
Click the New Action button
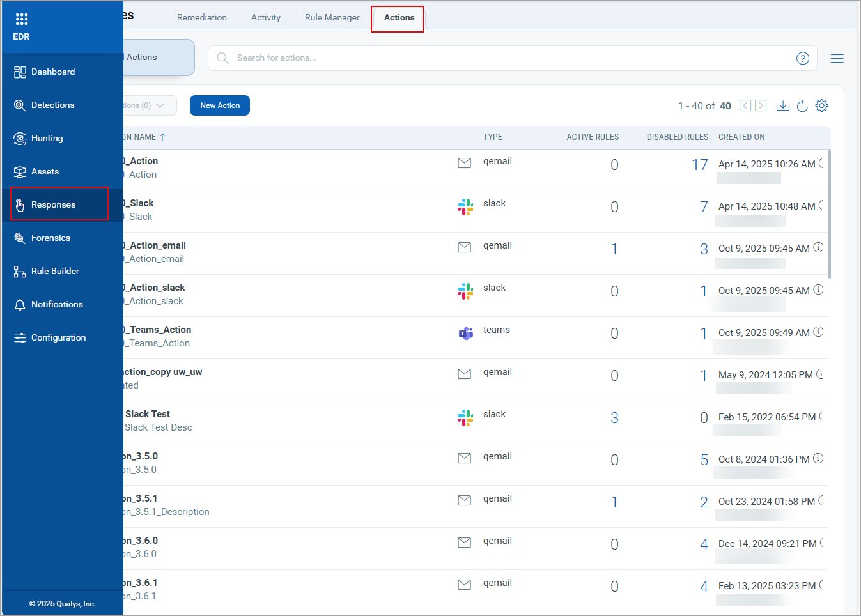click(219, 105)
